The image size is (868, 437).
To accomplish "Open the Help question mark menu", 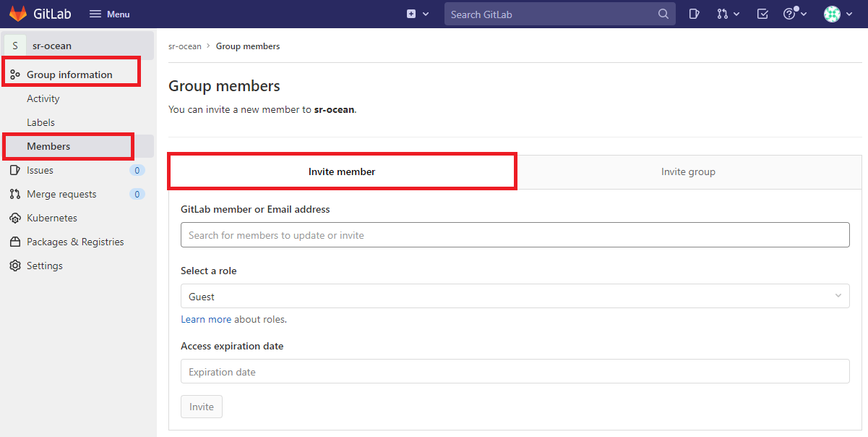I will [795, 14].
